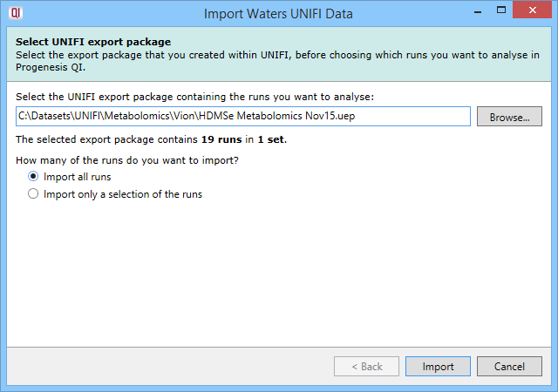The height and width of the screenshot is (392, 558).
Task: Focus the export package path field
Action: [243, 117]
